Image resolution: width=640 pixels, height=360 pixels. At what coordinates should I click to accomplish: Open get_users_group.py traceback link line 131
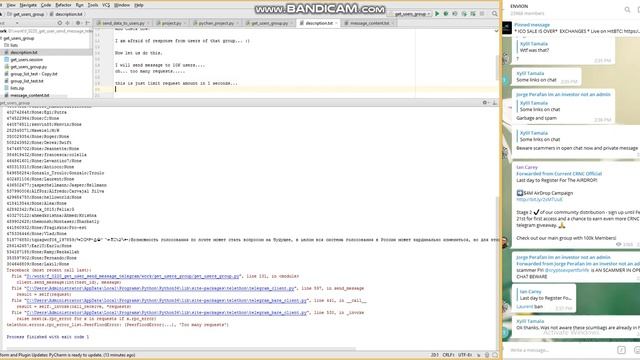[133, 276]
